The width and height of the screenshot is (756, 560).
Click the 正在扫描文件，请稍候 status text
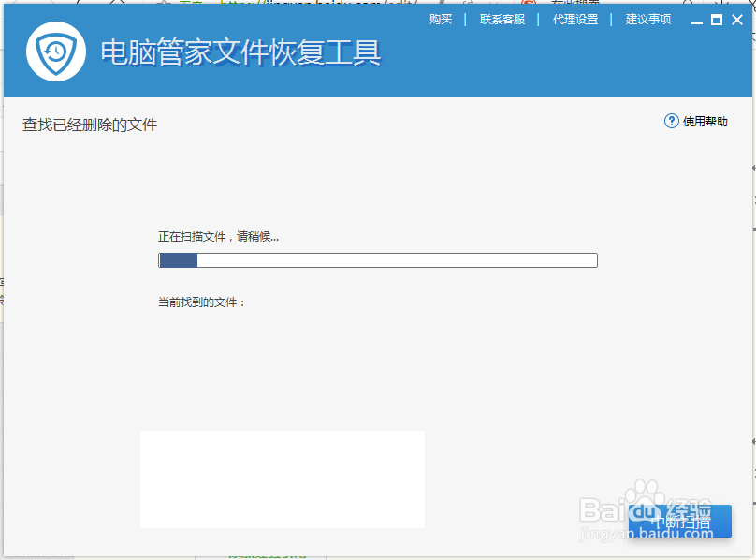(218, 237)
